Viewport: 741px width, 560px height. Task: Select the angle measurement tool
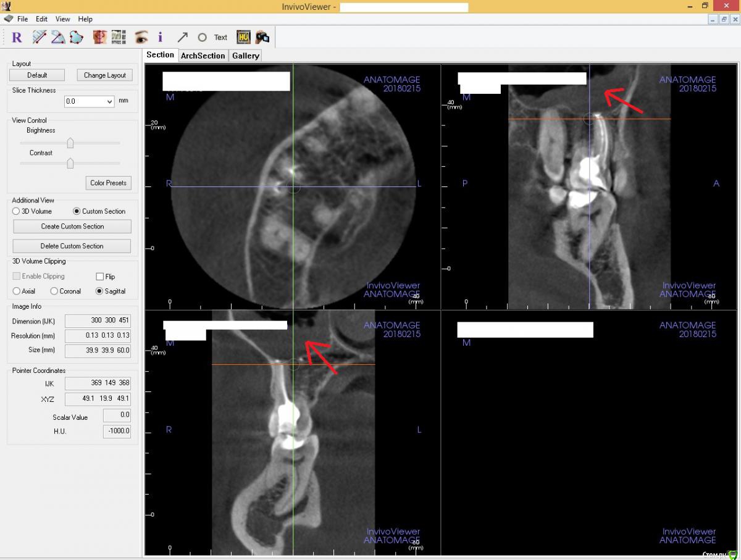(58, 38)
